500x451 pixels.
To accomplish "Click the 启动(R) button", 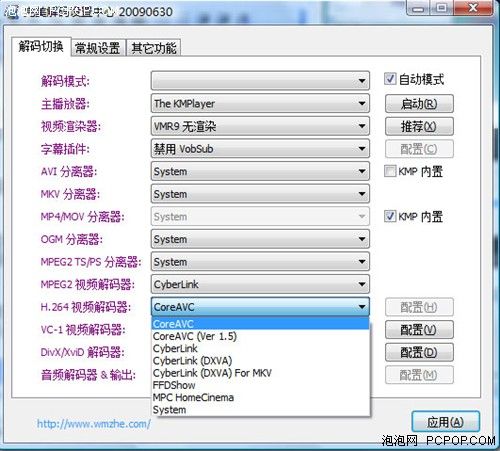I will pyautogui.click(x=419, y=104).
